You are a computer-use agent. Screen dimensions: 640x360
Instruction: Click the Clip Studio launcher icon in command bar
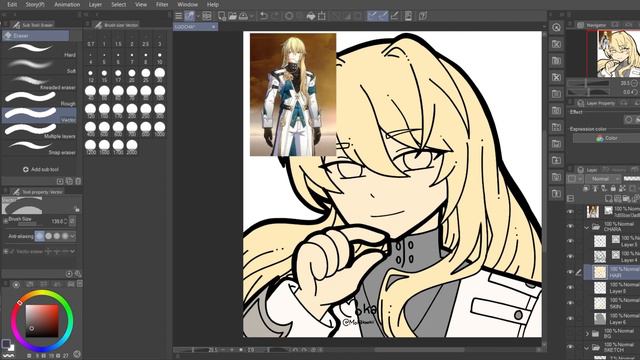tap(189, 16)
